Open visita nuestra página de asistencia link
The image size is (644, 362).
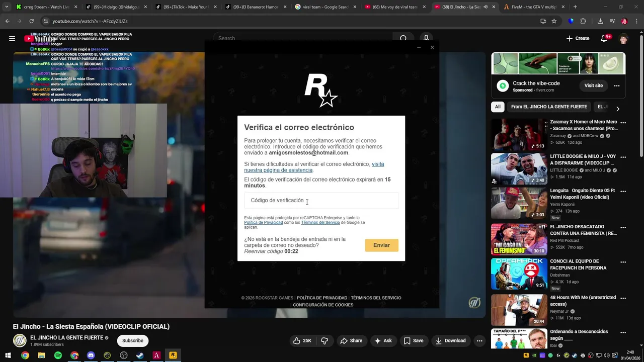(x=314, y=167)
